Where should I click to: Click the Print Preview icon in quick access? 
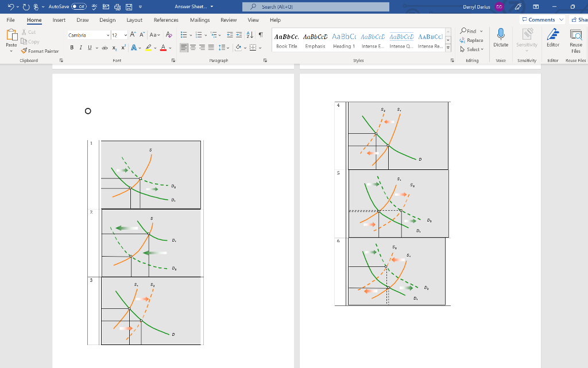coord(117,7)
